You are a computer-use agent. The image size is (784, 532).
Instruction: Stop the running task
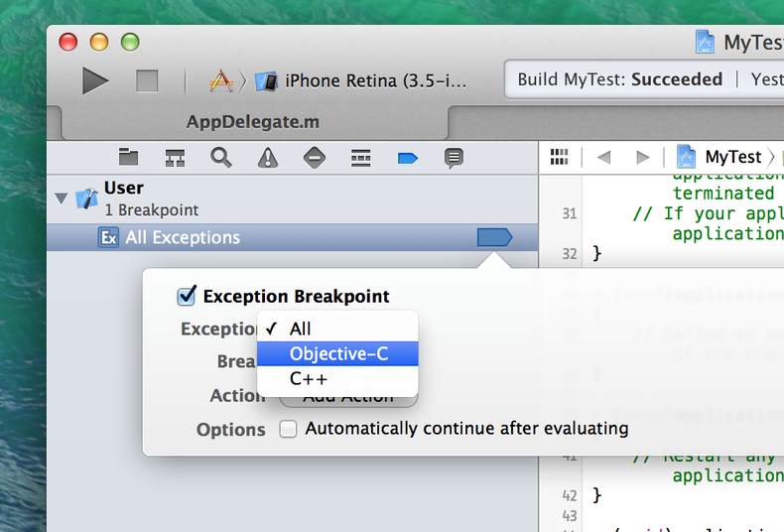(x=147, y=80)
